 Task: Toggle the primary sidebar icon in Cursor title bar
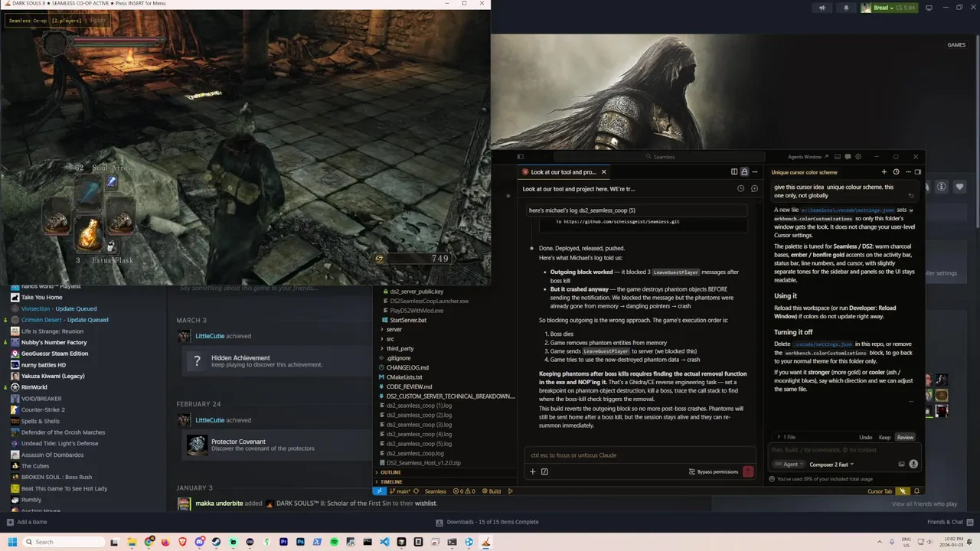(520, 156)
